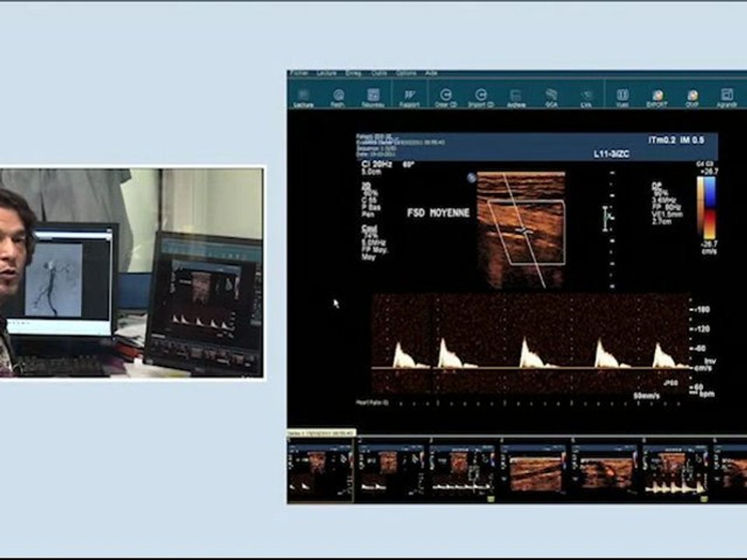
Task: Click the toolbar icon left of Vues
Action: tap(587, 98)
